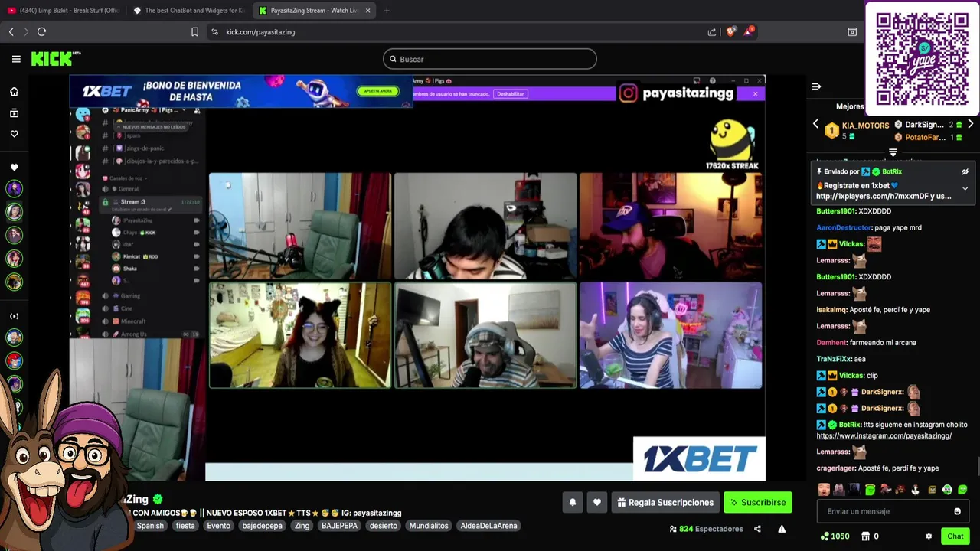Screen dimensions: 980x551
Task: Select the desierto tag
Action: point(383,526)
